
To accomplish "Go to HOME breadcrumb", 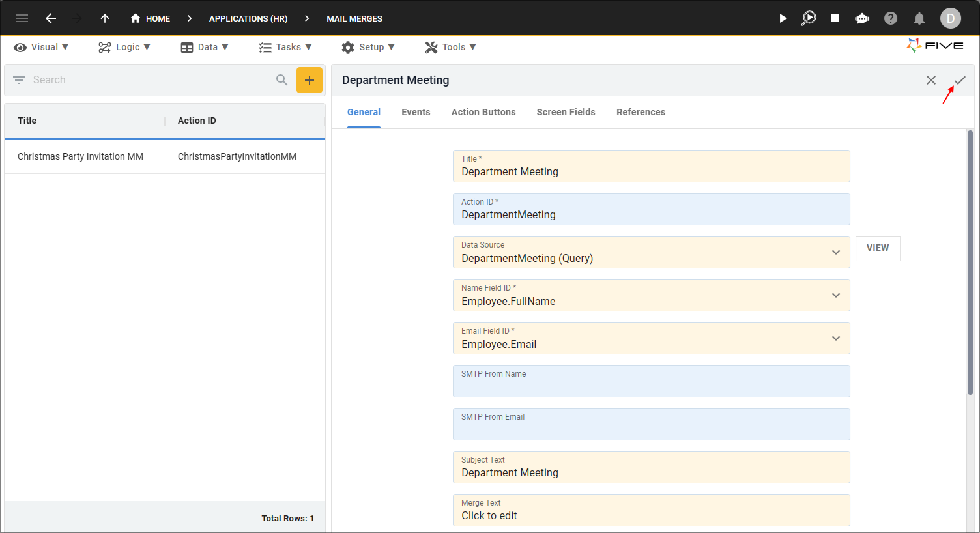I will pyautogui.click(x=150, y=18).
